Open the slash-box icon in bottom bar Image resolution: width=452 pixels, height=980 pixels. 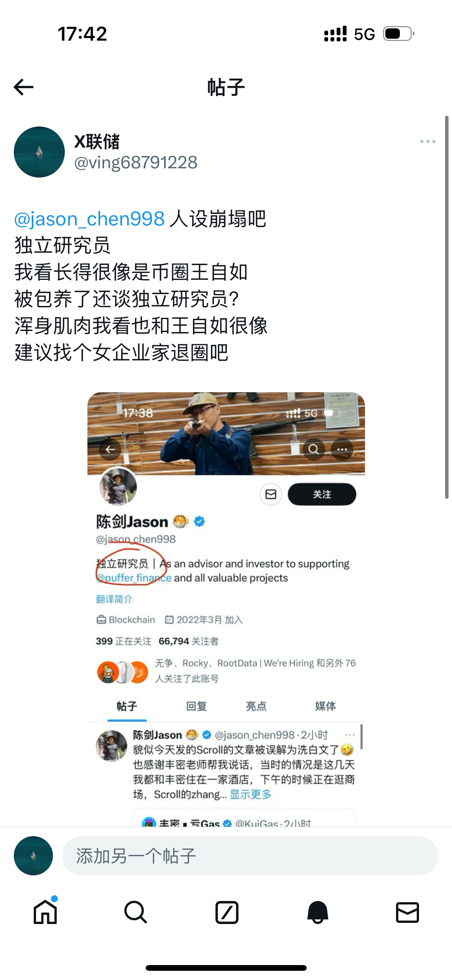pos(227,912)
